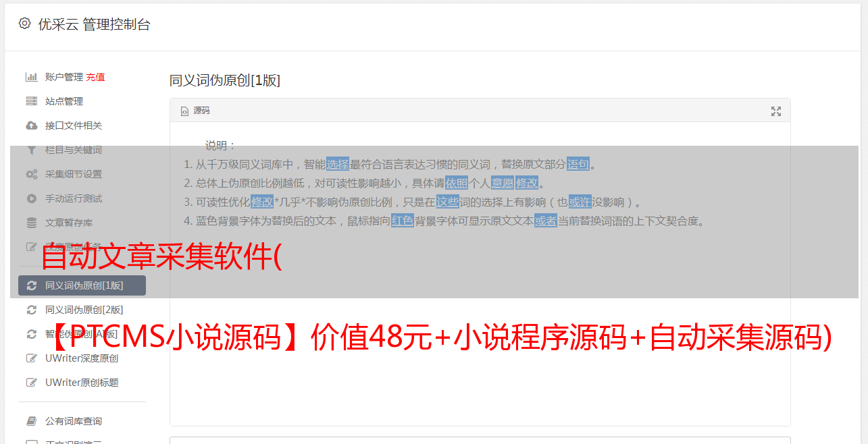Select 同义词伪原创[1版] in sidebar

tap(82, 285)
